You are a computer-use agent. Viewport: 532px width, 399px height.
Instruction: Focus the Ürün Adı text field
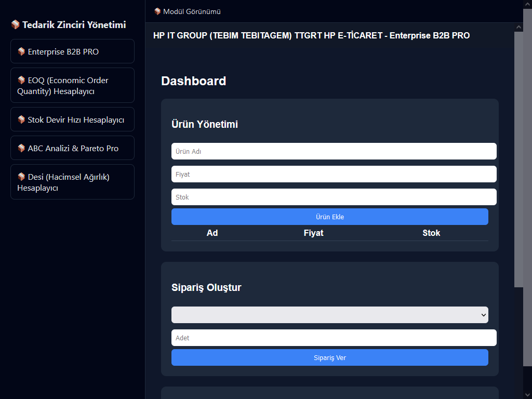click(334, 151)
